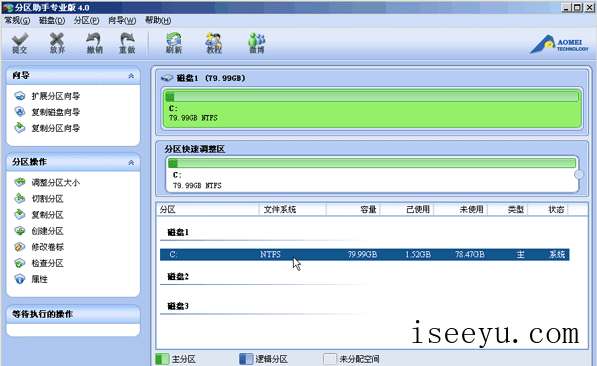Screen dimensions: 597x366
Task: Click the 主分区 green legend swatch
Action: [x=162, y=359]
